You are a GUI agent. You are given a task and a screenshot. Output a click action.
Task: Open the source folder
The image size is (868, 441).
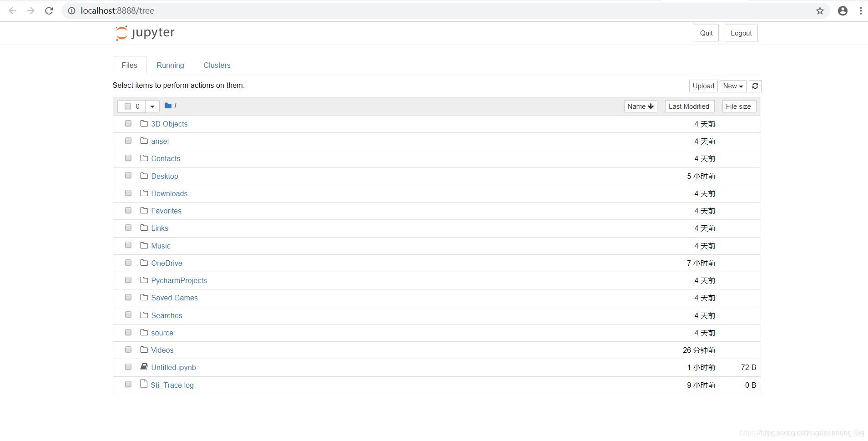(x=162, y=333)
